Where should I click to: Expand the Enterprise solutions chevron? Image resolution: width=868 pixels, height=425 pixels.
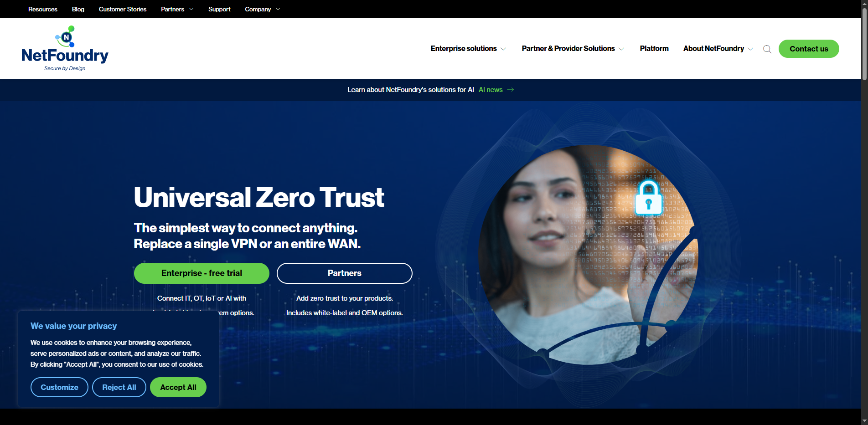coord(503,49)
